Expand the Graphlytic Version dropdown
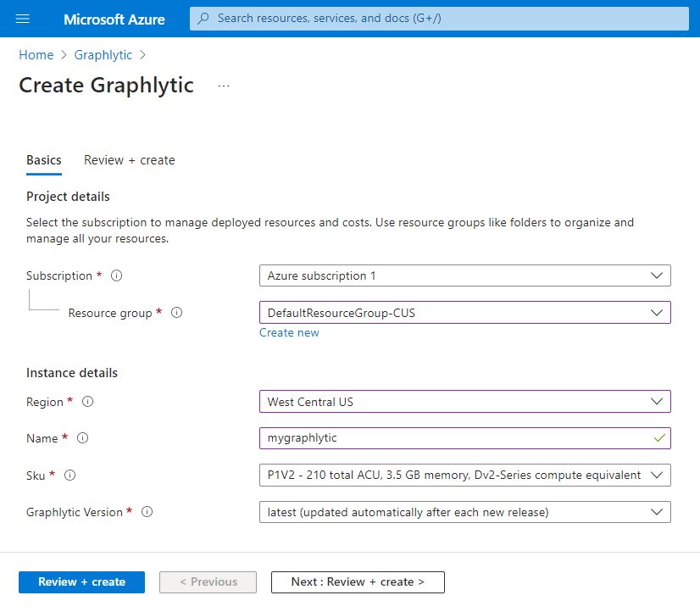Image resolution: width=700 pixels, height=612 pixels. [464, 512]
